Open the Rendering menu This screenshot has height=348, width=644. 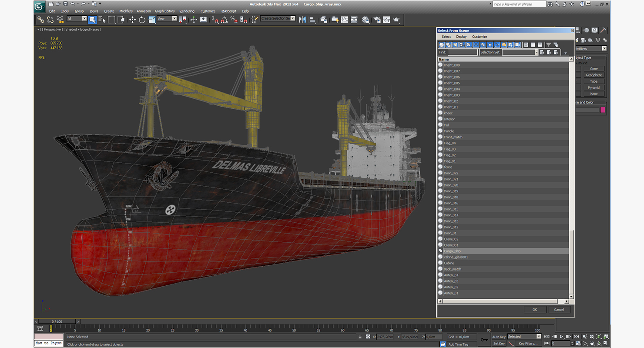(x=187, y=11)
